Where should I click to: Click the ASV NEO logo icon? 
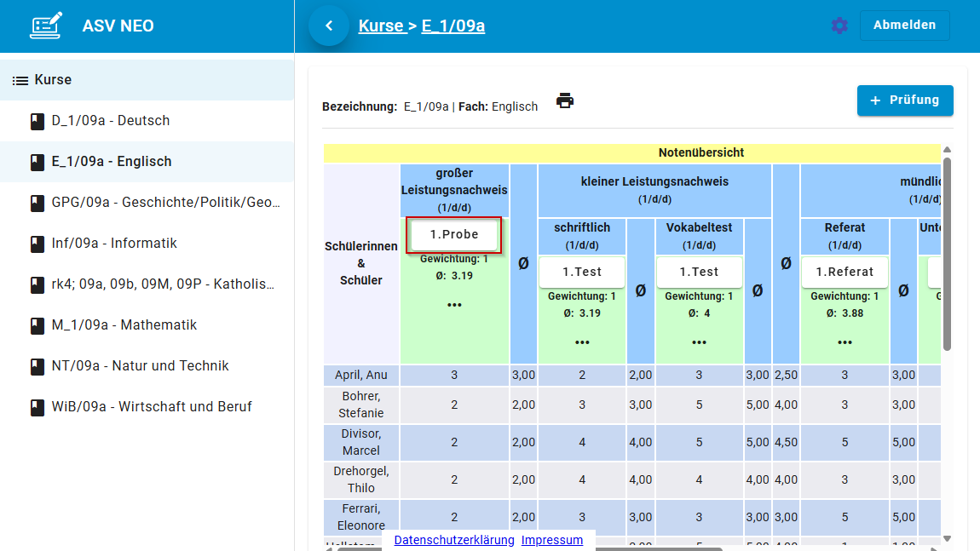click(46, 26)
